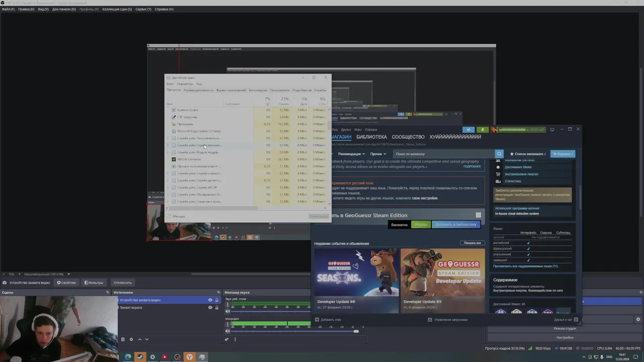Click the Режим студии button
The height and width of the screenshot is (362, 644).
click(565, 328)
